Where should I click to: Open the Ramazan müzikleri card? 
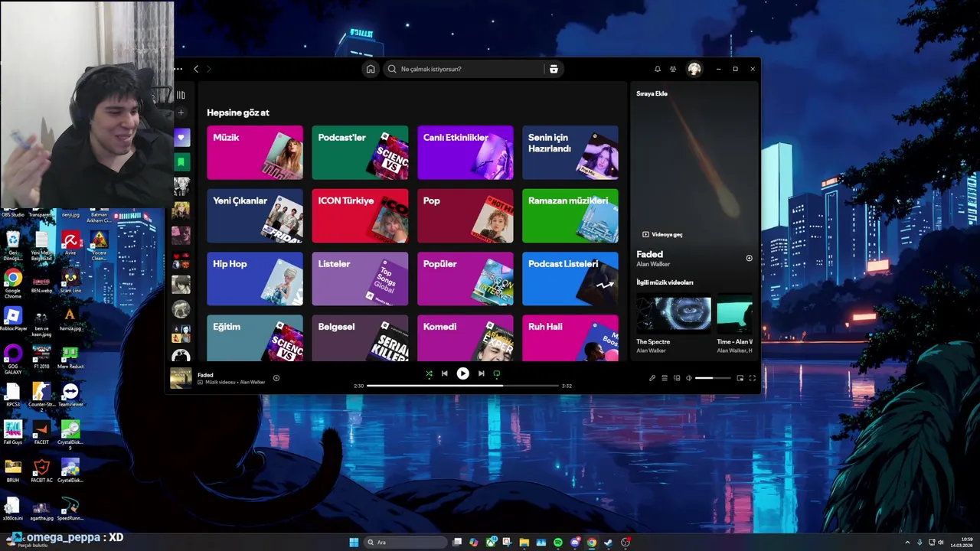570,216
